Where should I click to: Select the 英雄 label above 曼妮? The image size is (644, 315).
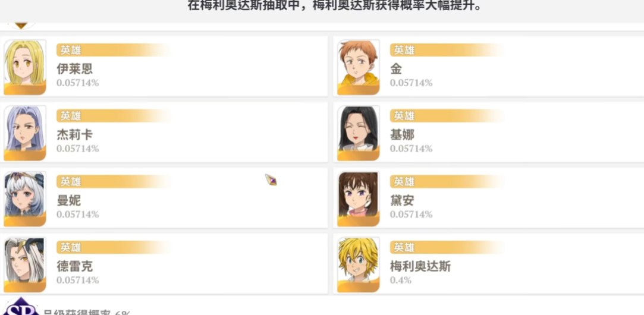point(70,181)
